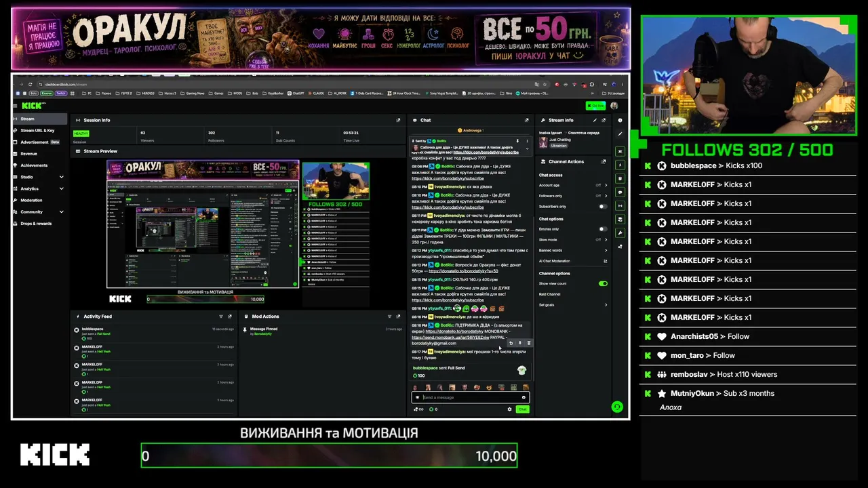Image resolution: width=868 pixels, height=488 pixels.
Task: Click the green Kick logo in the dashboard header
Action: click(x=33, y=106)
